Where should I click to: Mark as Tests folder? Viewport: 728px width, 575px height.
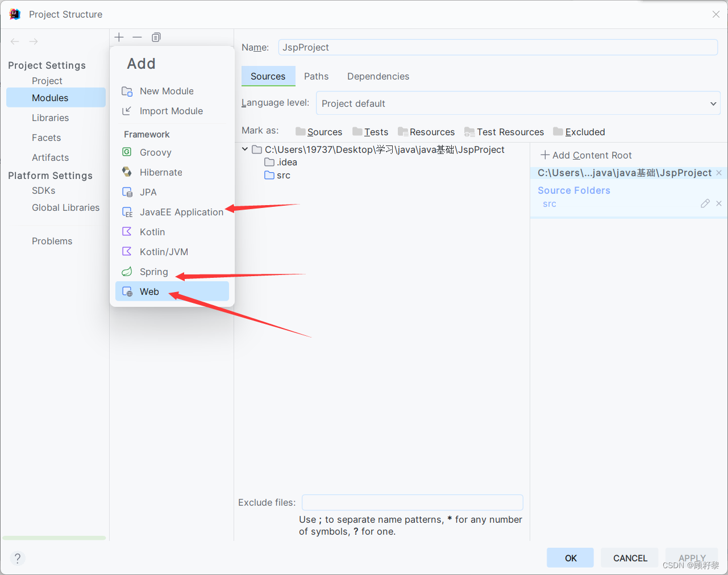370,132
